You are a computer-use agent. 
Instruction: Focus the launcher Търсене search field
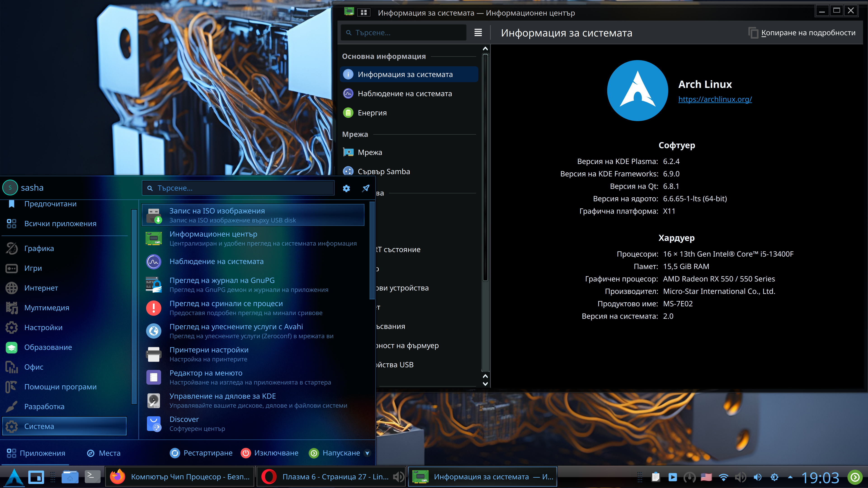click(238, 188)
